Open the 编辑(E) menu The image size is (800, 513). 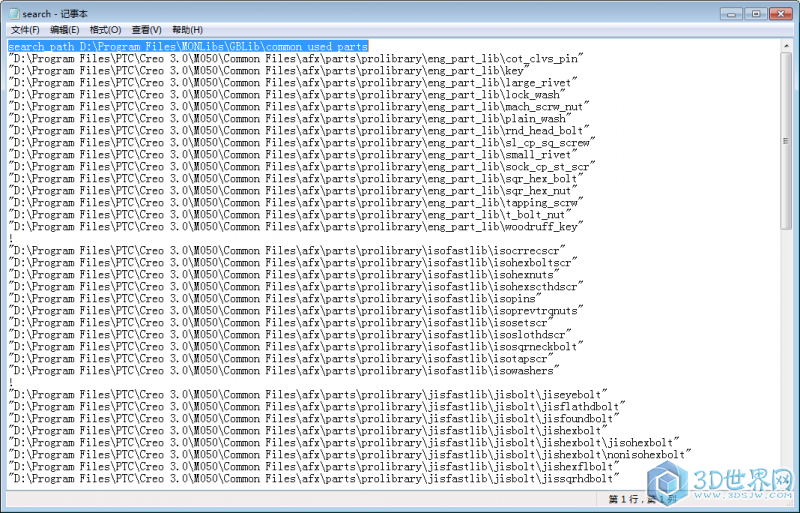coord(65,30)
